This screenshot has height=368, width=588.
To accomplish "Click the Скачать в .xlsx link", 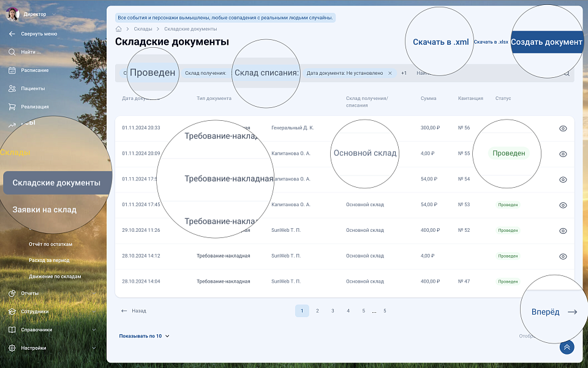I will tap(491, 42).
